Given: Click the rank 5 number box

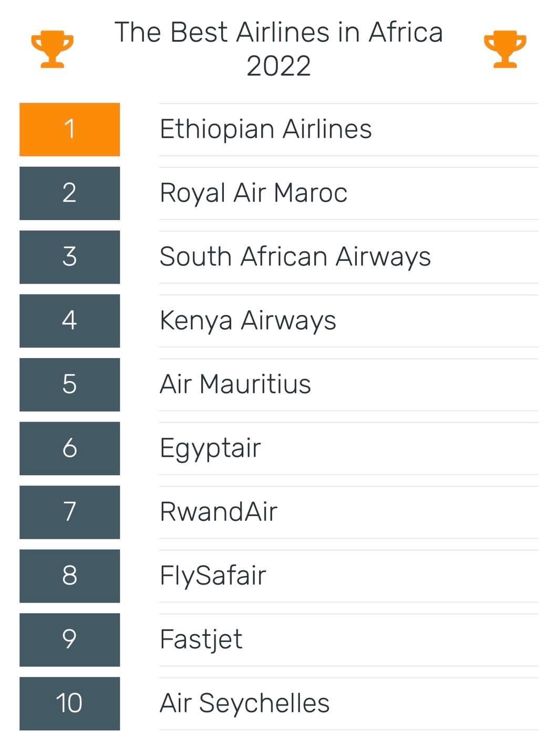Looking at the screenshot, I should point(69,384).
